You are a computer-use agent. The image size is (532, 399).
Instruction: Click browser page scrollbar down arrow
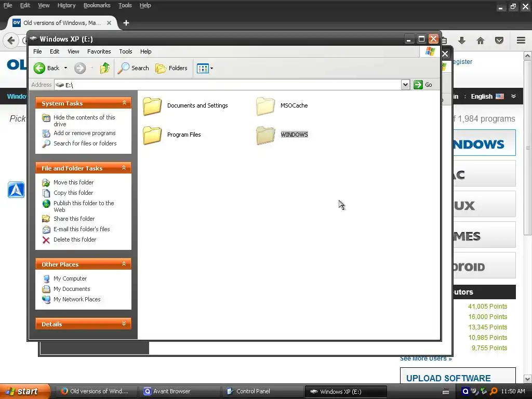point(528,379)
